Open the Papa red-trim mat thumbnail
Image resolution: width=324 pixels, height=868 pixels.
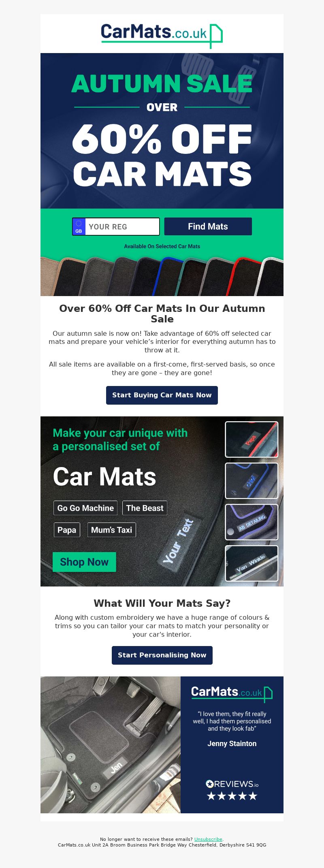[x=252, y=439]
